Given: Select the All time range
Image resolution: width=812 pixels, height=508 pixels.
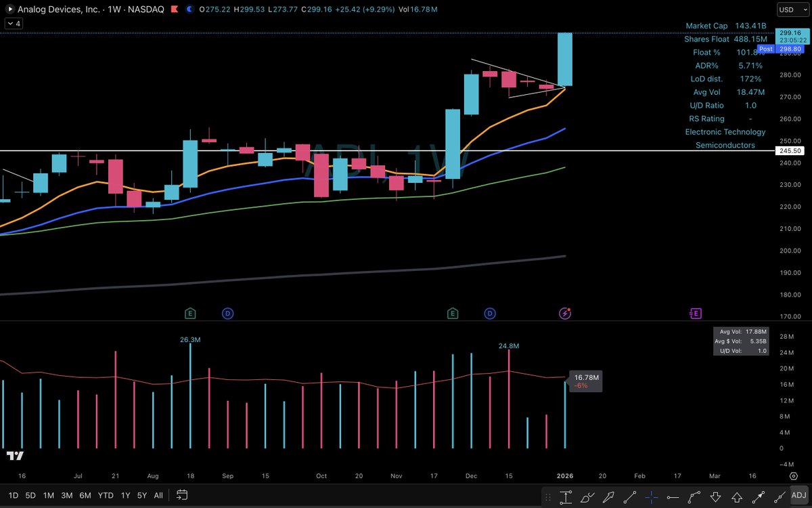Looking at the screenshot, I should (x=158, y=495).
